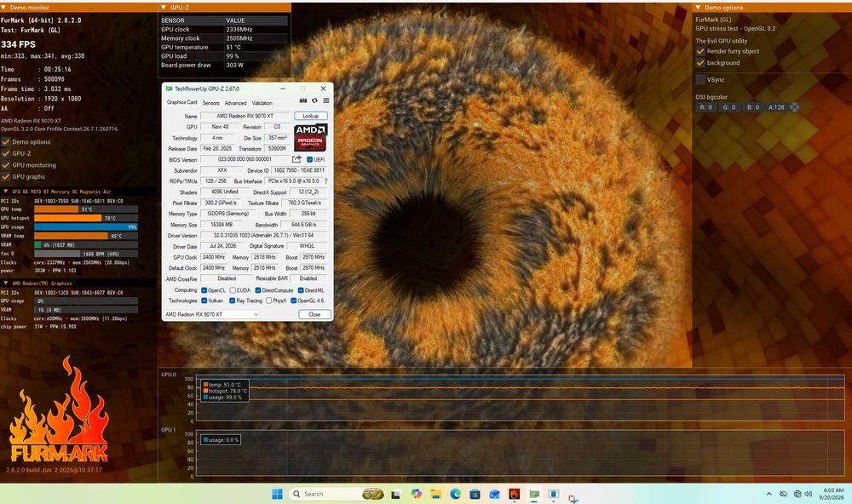Click the color picker icon beside A:128
Screen dimensions: 852x504
pyautogui.click(x=794, y=107)
